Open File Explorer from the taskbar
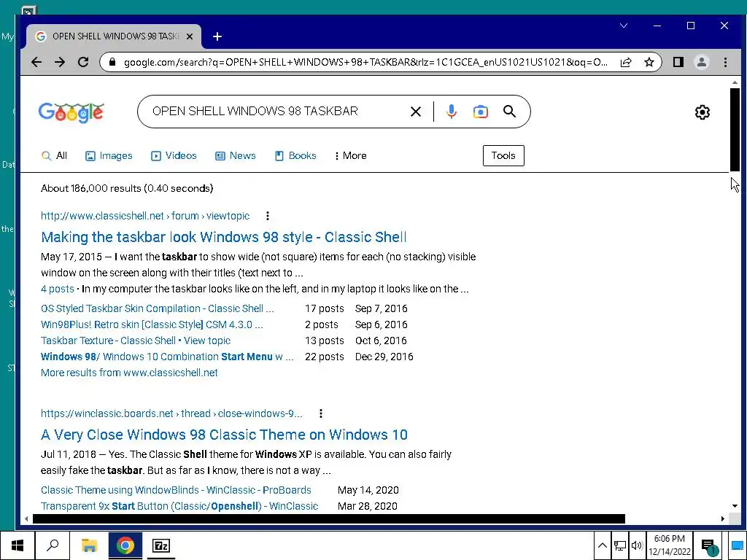 coord(89,545)
